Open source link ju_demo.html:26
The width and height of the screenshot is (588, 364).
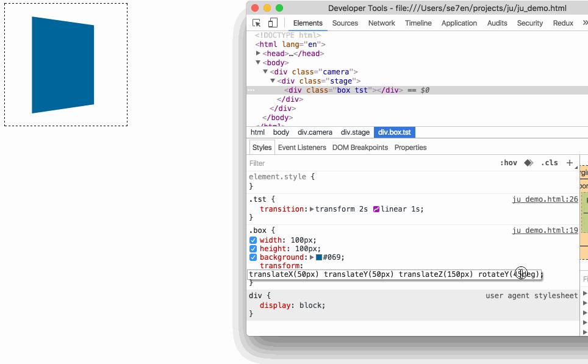(x=545, y=199)
